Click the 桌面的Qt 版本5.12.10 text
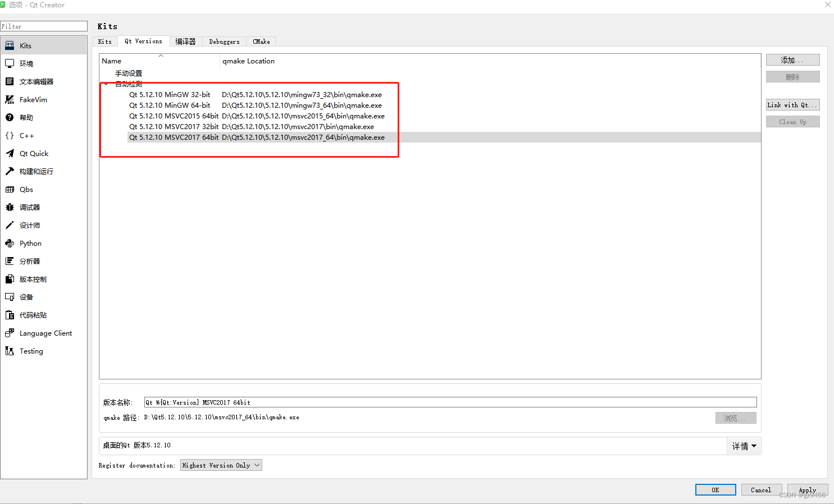The width and height of the screenshot is (834, 504). click(x=136, y=445)
